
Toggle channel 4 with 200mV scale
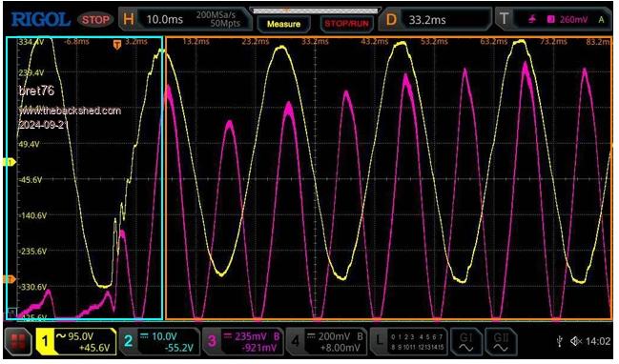tap(326, 341)
